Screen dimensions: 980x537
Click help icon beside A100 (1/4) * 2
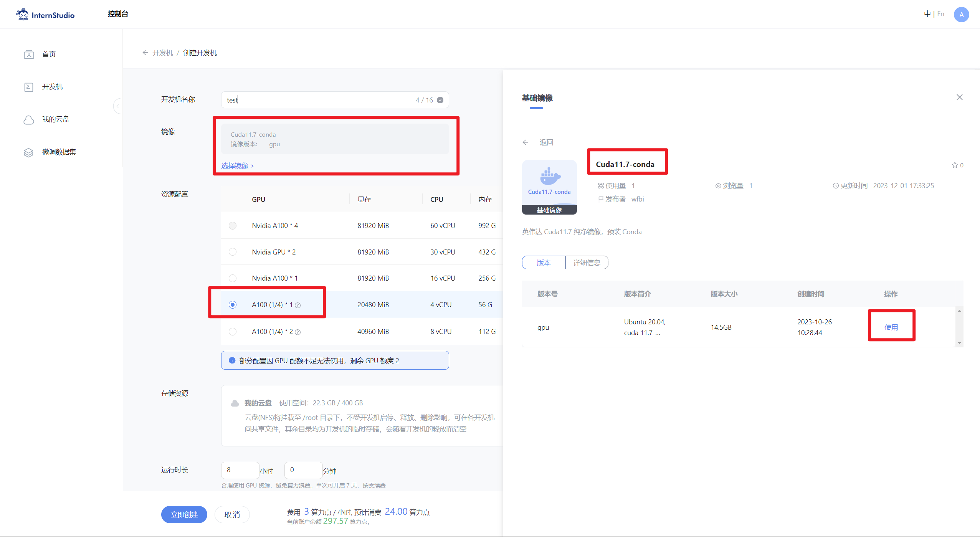pos(298,332)
